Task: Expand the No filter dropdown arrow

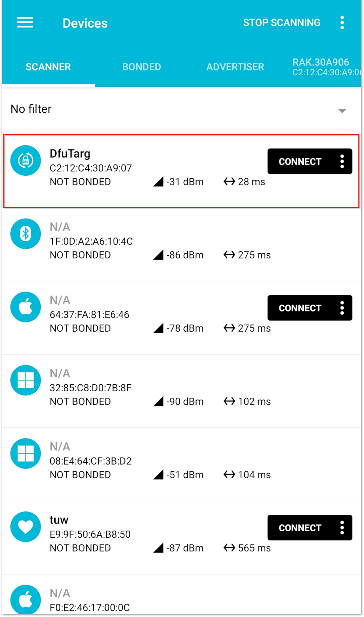Action: point(342,111)
